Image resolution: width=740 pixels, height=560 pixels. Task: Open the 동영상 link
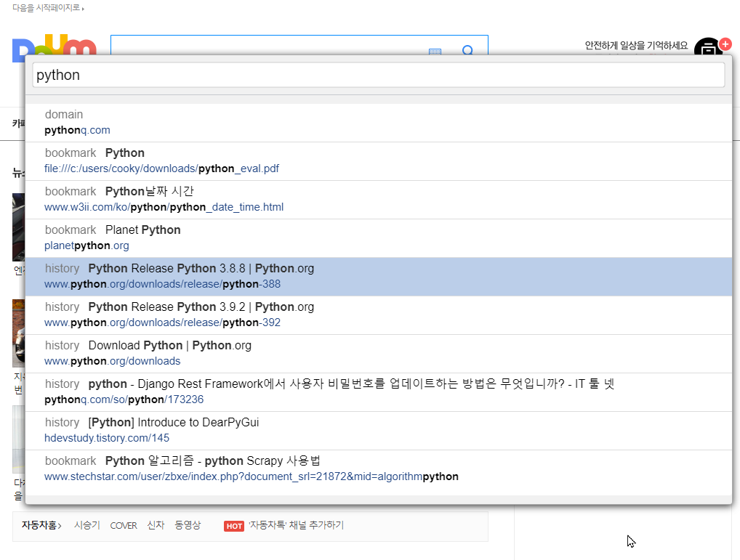(188, 525)
